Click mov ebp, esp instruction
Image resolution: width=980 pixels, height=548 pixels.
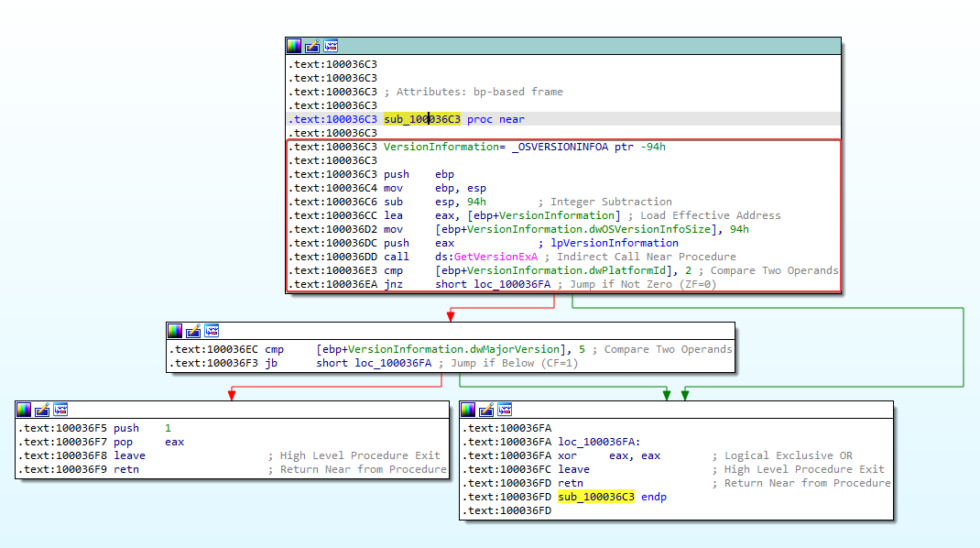point(435,188)
